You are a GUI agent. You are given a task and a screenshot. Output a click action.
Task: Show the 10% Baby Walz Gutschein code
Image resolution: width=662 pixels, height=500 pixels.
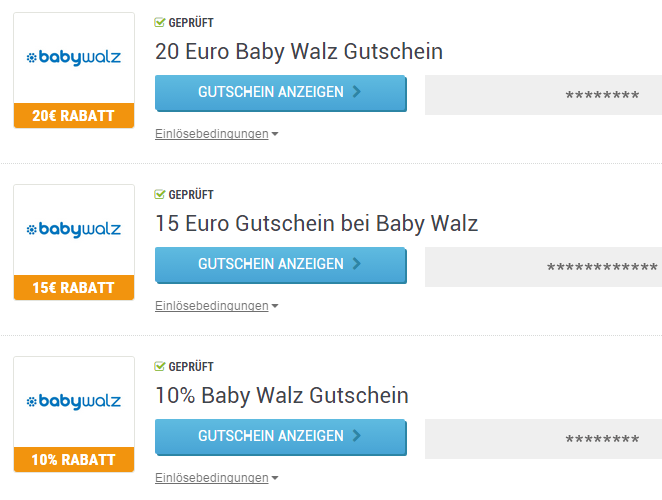click(x=281, y=437)
